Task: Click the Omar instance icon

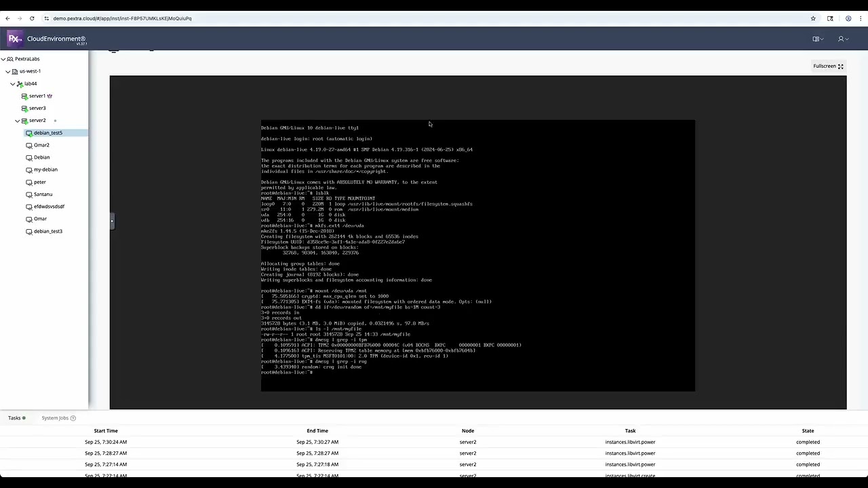Action: 29,219
